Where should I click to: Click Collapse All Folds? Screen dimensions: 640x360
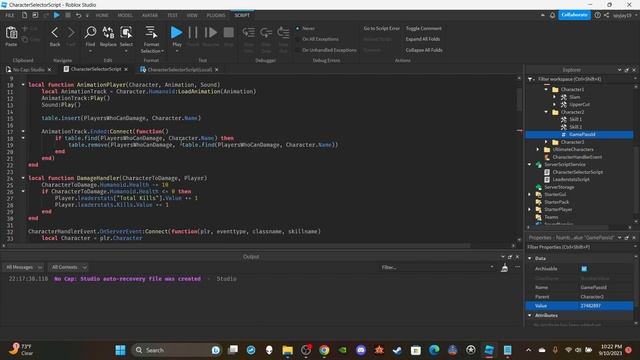424,50
